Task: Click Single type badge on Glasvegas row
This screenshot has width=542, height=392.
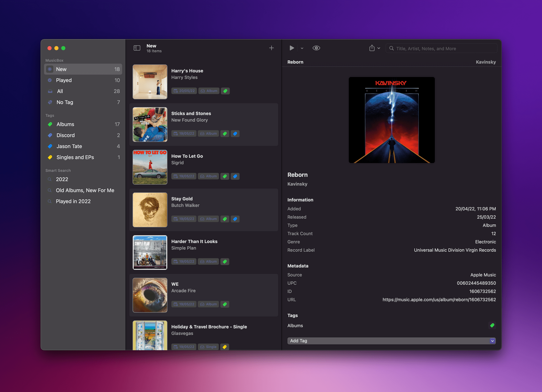Action: point(208,347)
